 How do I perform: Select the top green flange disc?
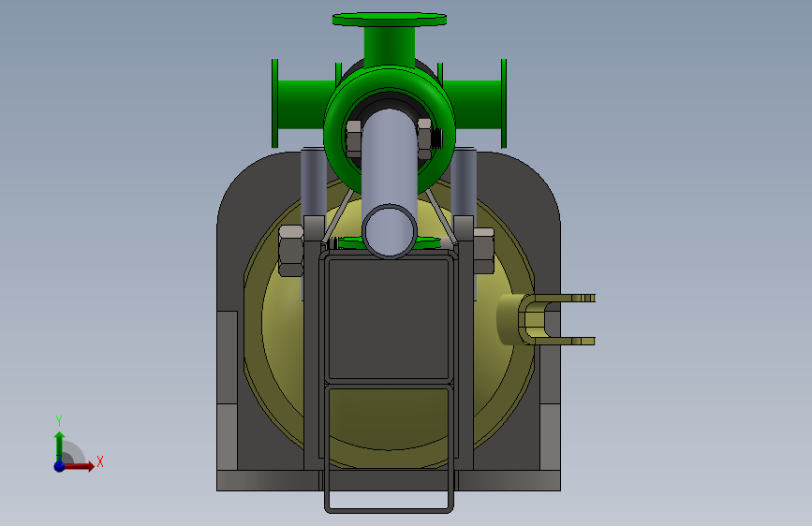point(390,20)
